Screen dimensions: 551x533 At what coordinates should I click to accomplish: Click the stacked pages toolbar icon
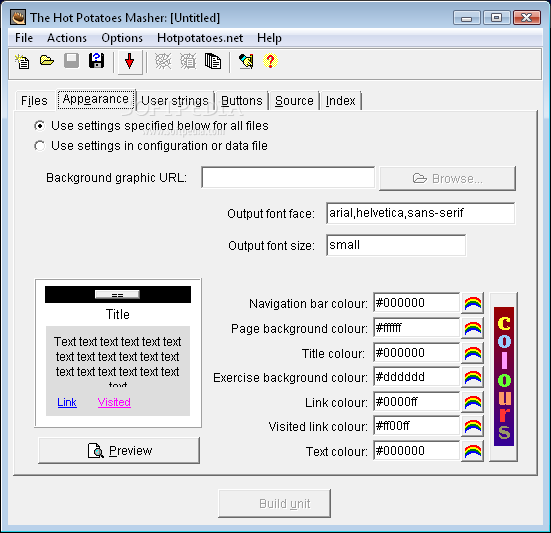click(213, 61)
